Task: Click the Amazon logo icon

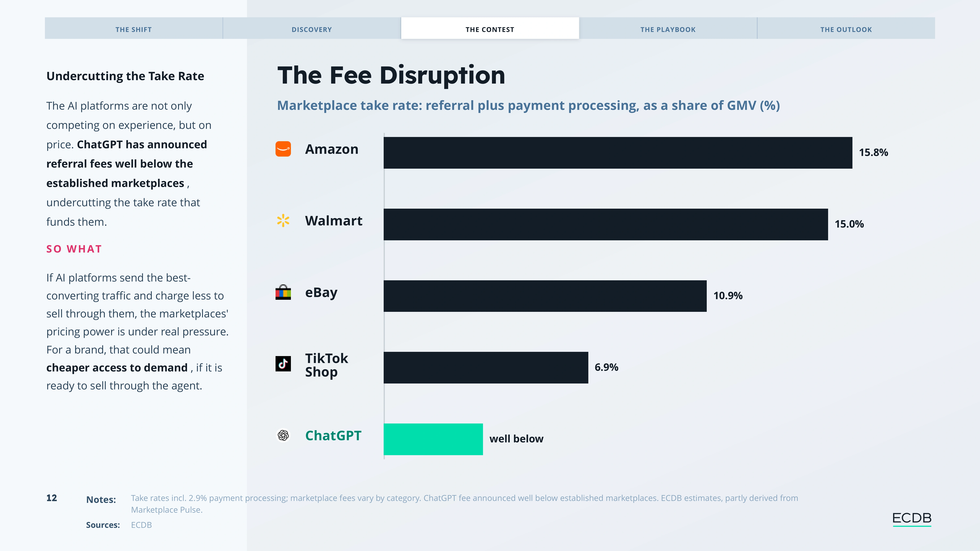Action: (283, 149)
